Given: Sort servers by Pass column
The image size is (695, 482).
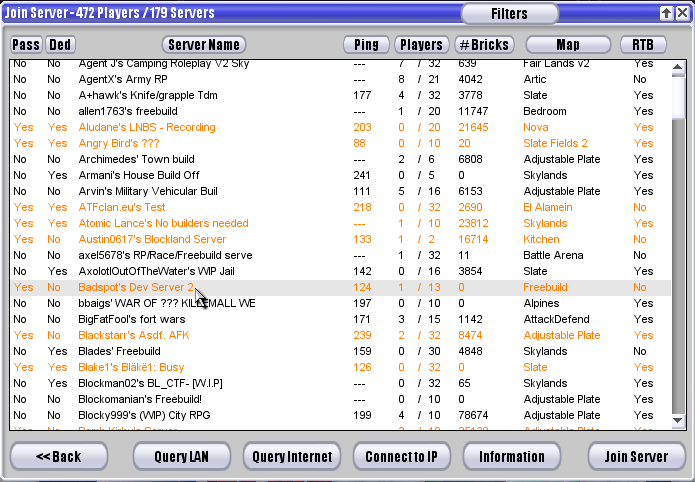Looking at the screenshot, I should click(x=26, y=45).
